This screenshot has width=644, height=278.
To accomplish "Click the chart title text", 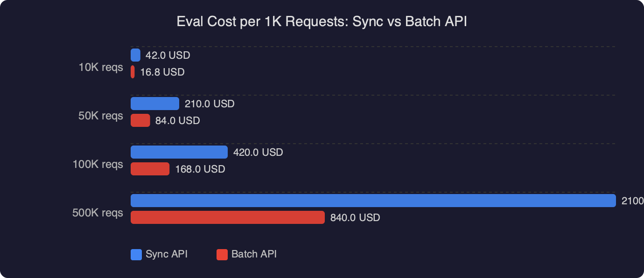I will (322, 21).
